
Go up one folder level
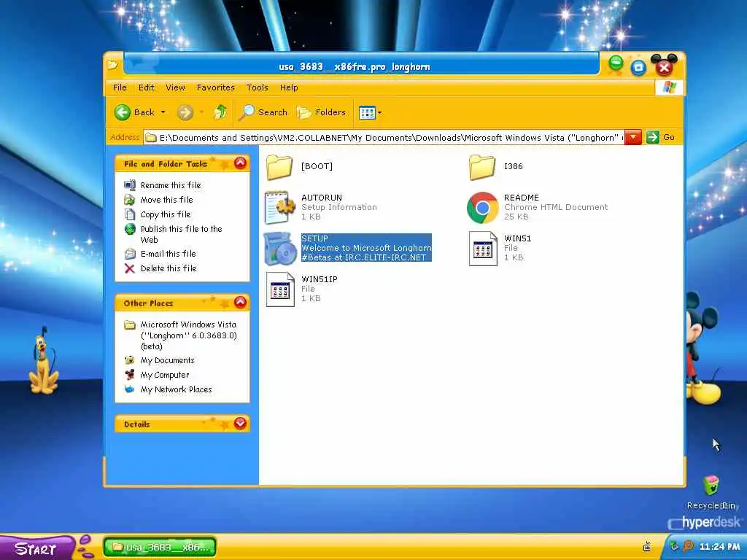click(220, 112)
